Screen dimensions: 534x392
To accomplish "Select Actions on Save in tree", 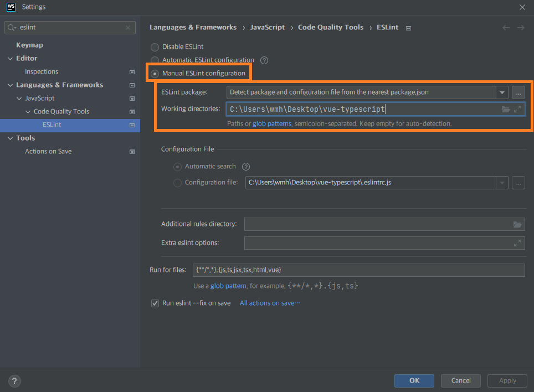I will tap(48, 151).
